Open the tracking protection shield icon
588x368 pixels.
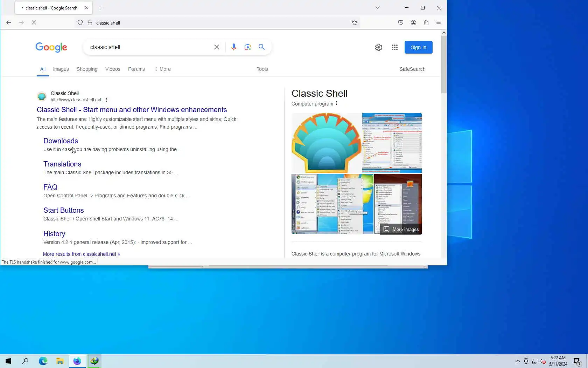[80, 22]
